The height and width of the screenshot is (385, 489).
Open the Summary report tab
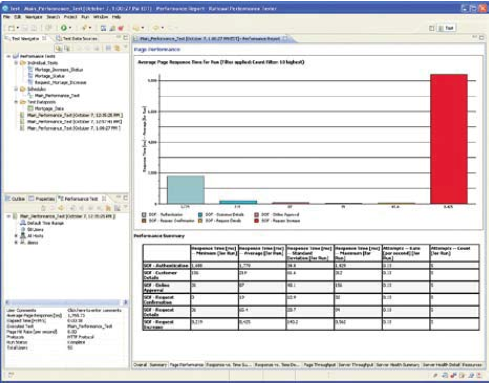(158, 365)
